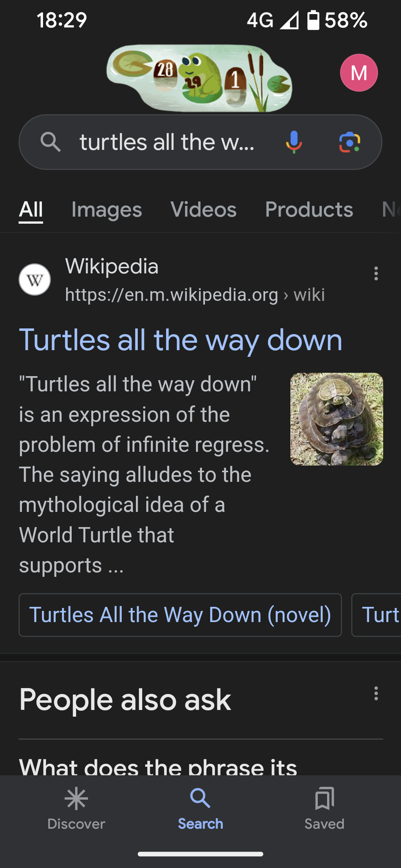The width and height of the screenshot is (401, 868).
Task: Switch to the Videos results tab
Action: 203,210
